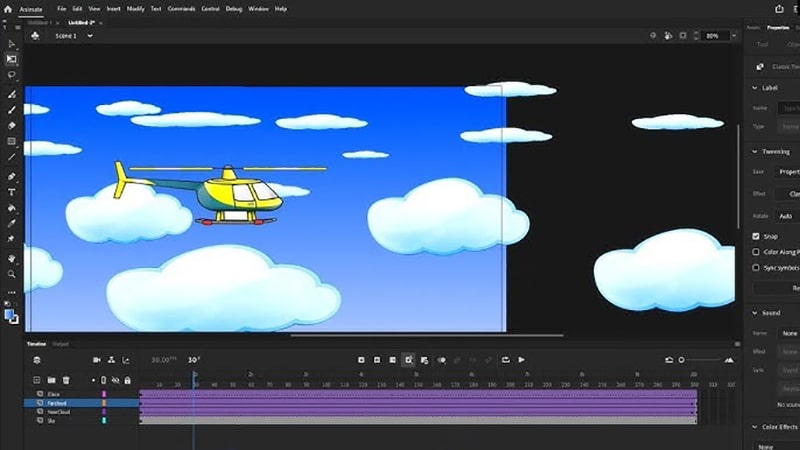Create a new layer folder
The image size is (800, 450).
[x=52, y=380]
